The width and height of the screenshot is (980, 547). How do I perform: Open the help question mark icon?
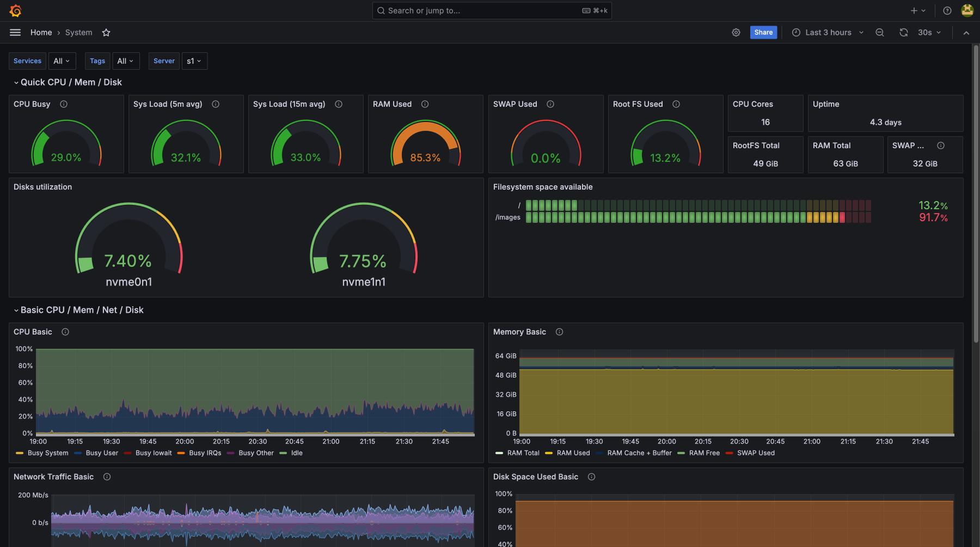pos(947,11)
